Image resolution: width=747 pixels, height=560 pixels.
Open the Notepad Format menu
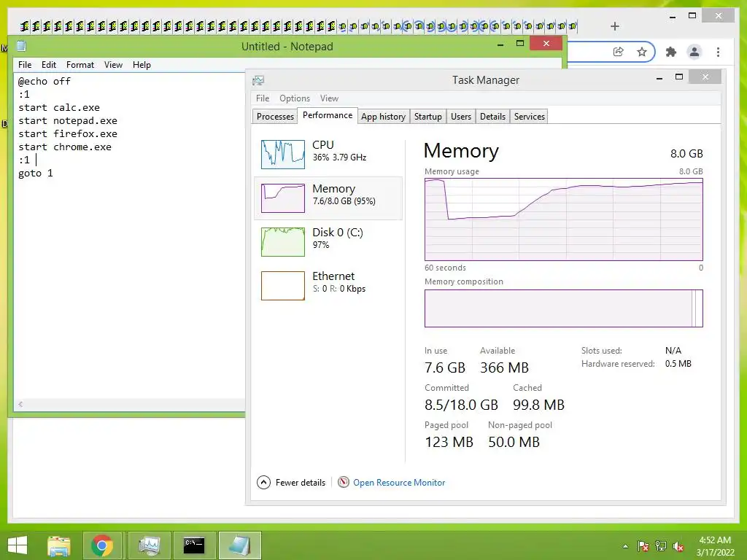pos(80,65)
